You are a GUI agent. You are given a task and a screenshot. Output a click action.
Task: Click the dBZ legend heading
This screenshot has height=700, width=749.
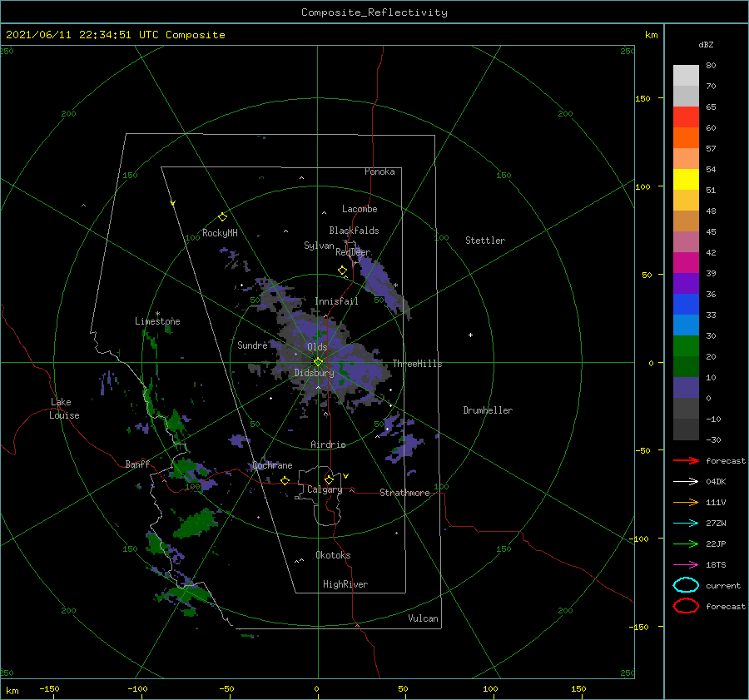pyautogui.click(x=706, y=44)
